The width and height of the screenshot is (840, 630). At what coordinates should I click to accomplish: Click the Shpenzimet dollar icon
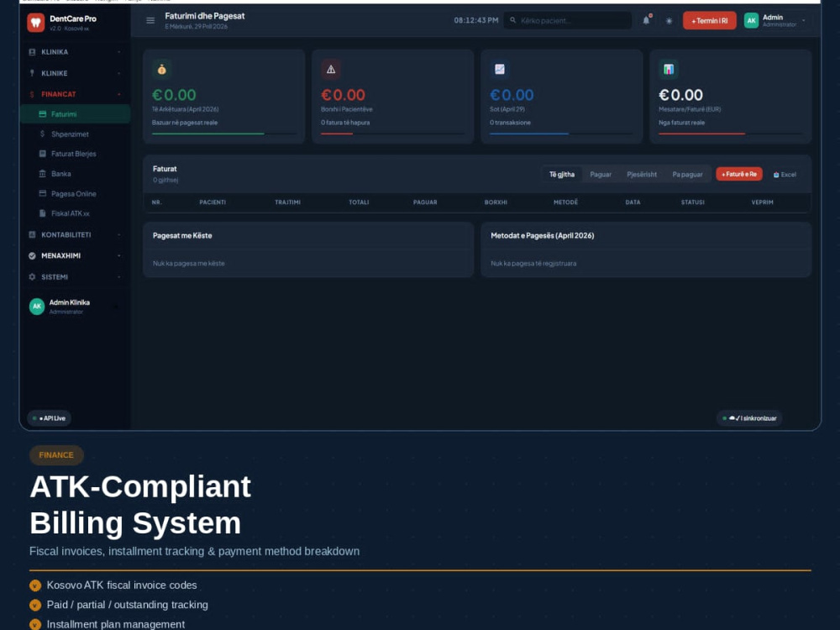click(x=42, y=134)
